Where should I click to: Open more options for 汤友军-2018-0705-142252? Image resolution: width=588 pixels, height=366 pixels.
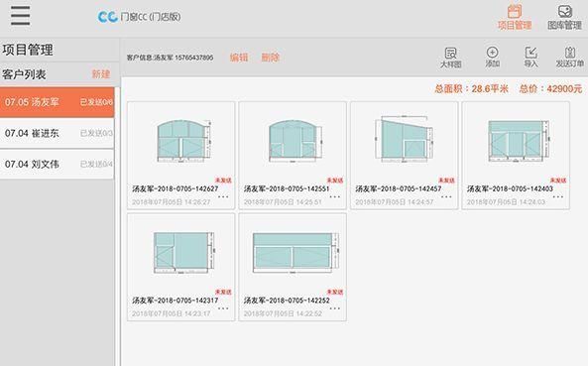[x=335, y=308]
